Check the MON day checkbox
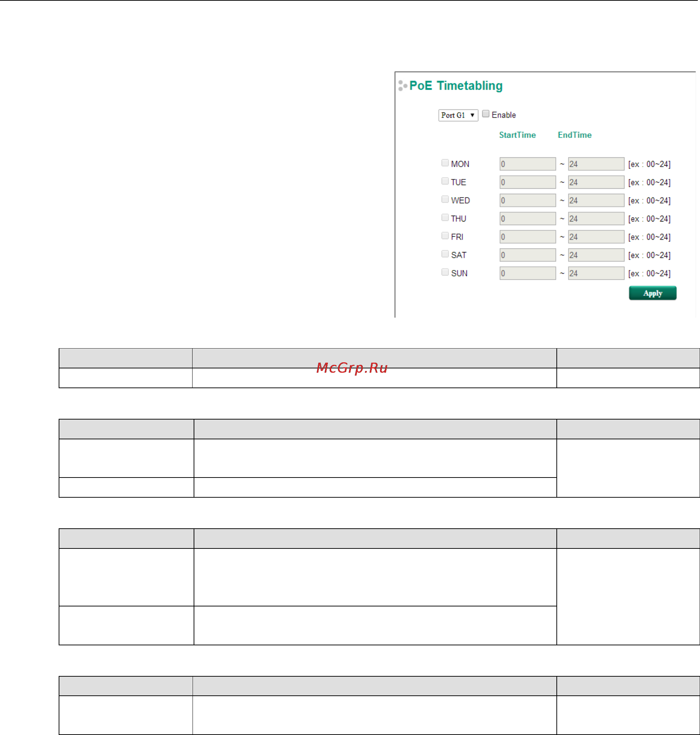Viewport: 700px width, 735px height. pos(445,163)
